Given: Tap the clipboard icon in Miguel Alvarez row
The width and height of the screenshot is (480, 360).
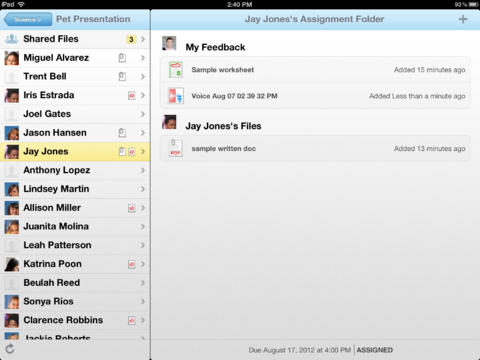Looking at the screenshot, I should [122, 58].
